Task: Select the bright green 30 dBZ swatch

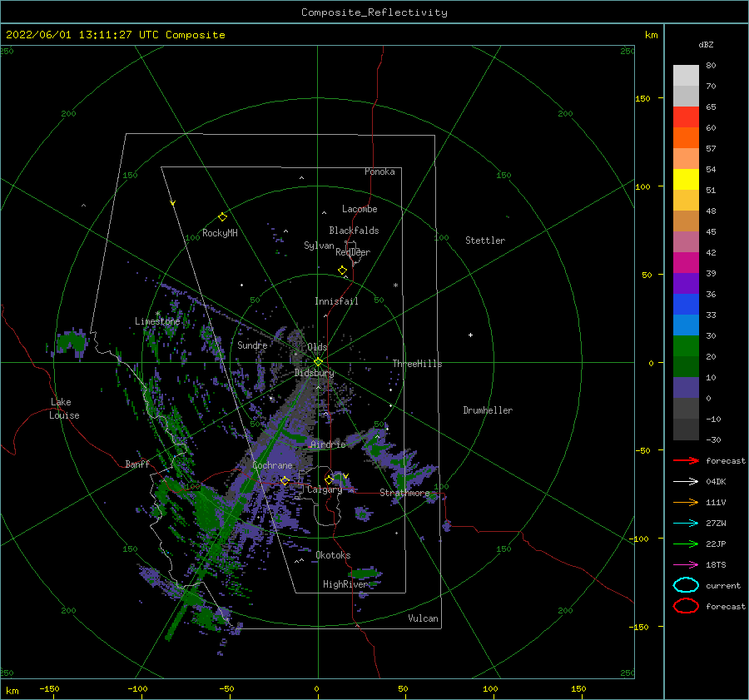Action: pyautogui.click(x=686, y=346)
